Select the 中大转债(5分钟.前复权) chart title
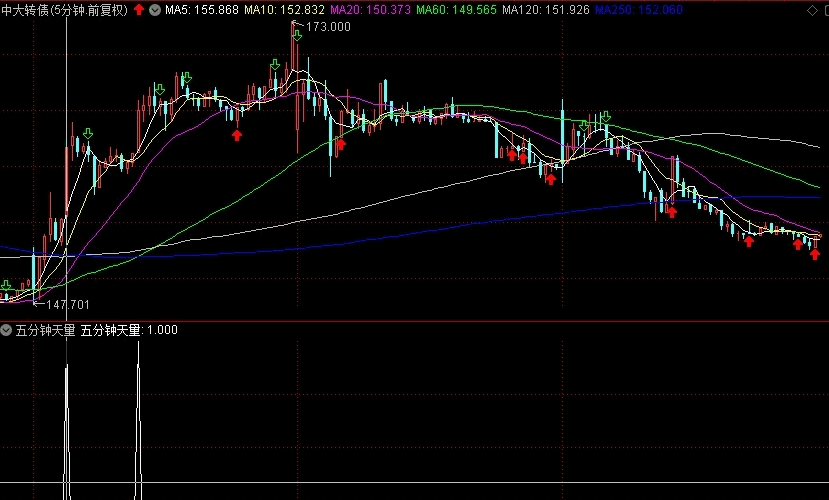Screen dimensions: 829x500 pos(65,10)
